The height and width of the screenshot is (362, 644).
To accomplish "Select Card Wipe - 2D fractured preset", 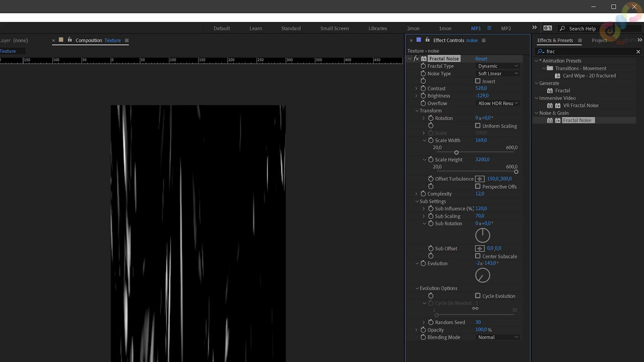I will (x=589, y=76).
